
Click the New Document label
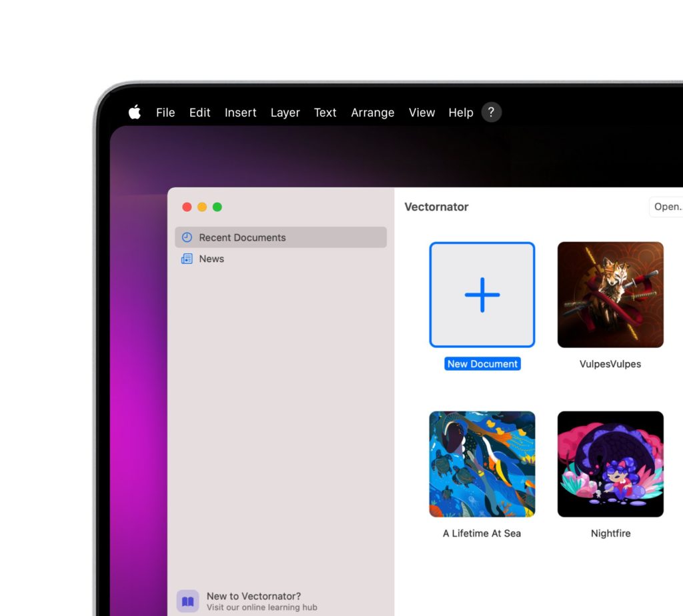483,364
